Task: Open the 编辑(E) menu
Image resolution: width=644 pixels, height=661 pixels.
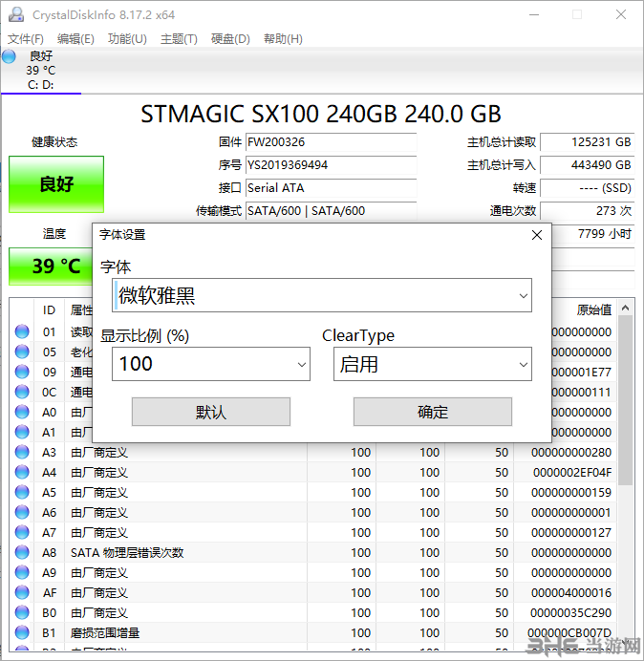Action: [x=75, y=39]
